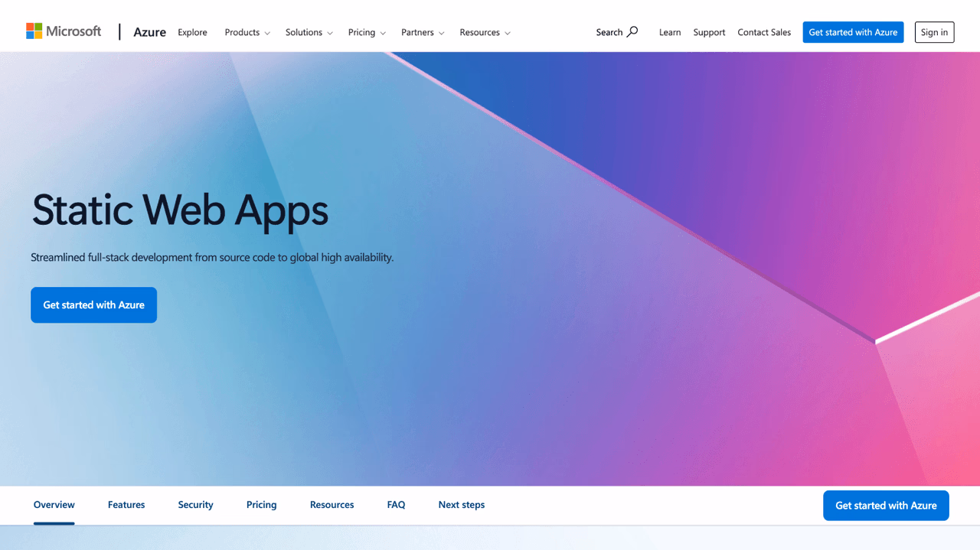Select the Overview tab
This screenshot has height=550, width=980.
click(x=54, y=505)
